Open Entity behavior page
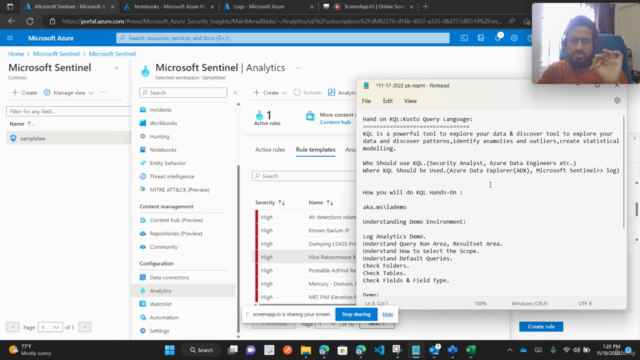Viewport: 640px width, 360px height. click(167, 163)
